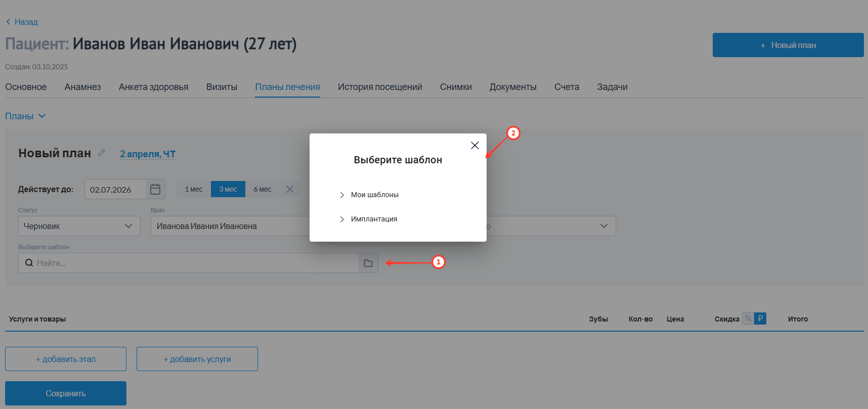The image size is (868, 409).
Task: Switch discount to ruble mode
Action: coord(760,319)
